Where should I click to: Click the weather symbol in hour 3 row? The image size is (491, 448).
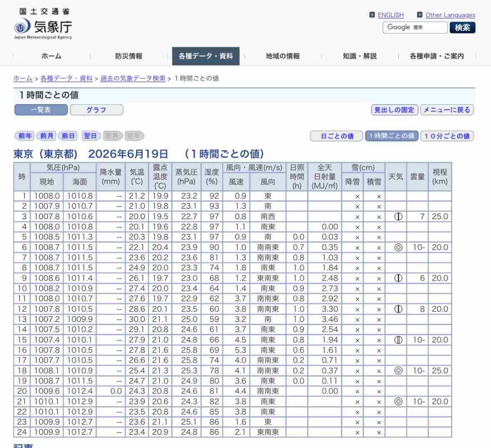(398, 216)
